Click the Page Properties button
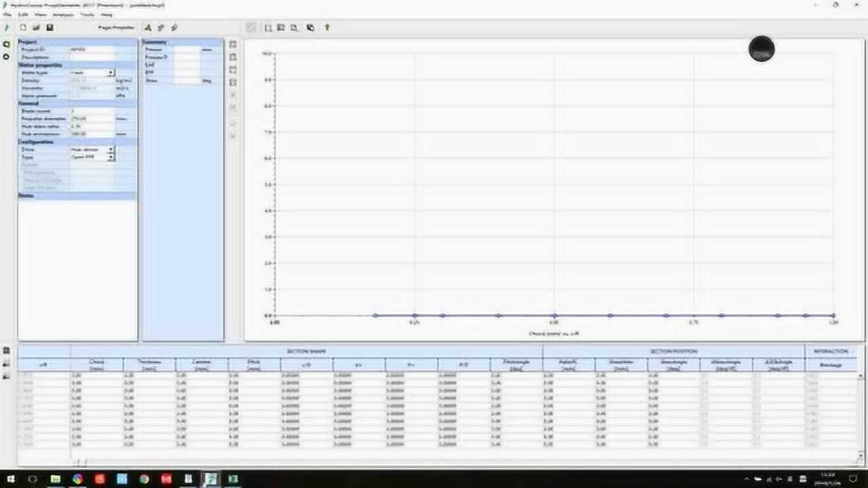Screen dimensions: 868x488 pyautogui.click(x=116, y=28)
